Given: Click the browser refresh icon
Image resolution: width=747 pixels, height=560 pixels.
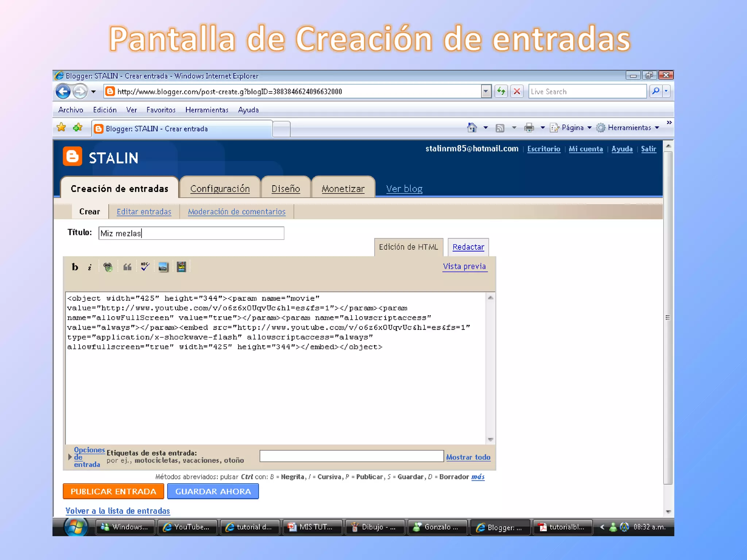Looking at the screenshot, I should click(501, 92).
